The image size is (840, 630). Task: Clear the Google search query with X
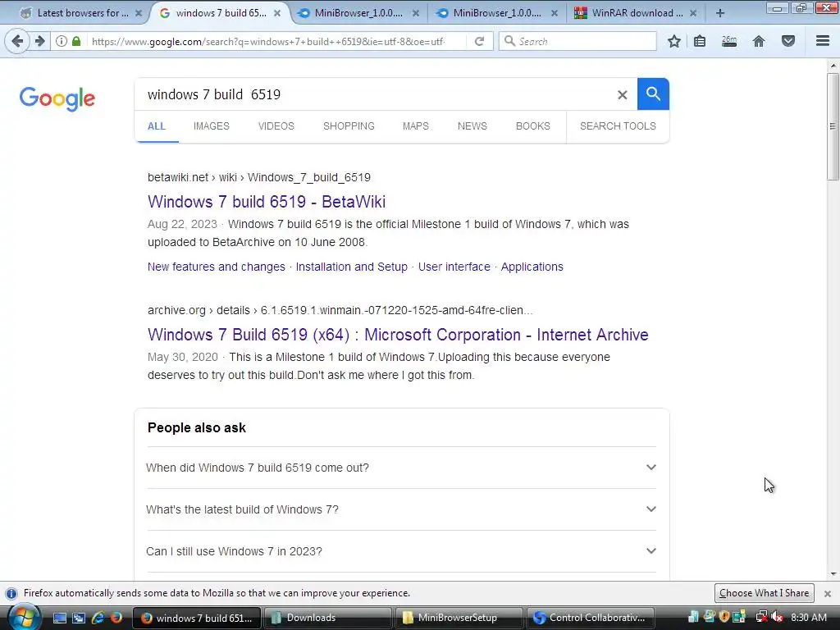pyautogui.click(x=622, y=95)
